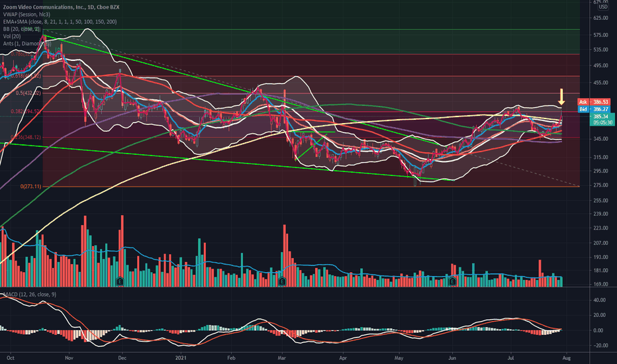Open the March earnings E marker
The width and height of the screenshot is (617, 364).
(282, 281)
